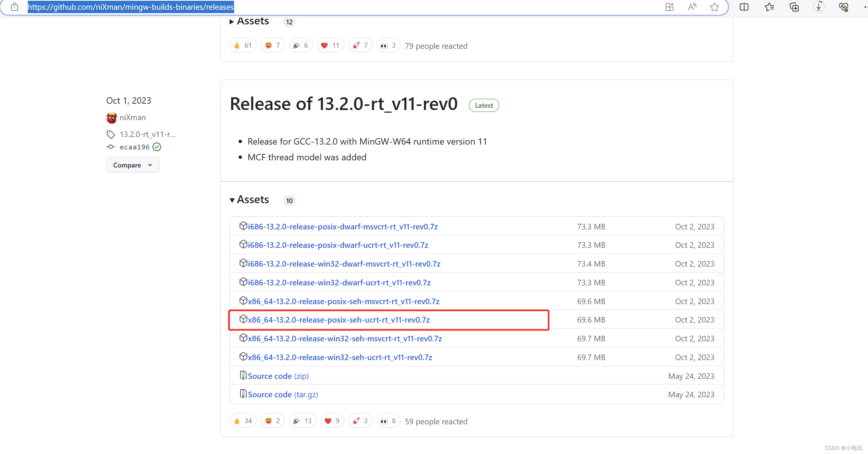Download Source code (zip)

point(278,376)
